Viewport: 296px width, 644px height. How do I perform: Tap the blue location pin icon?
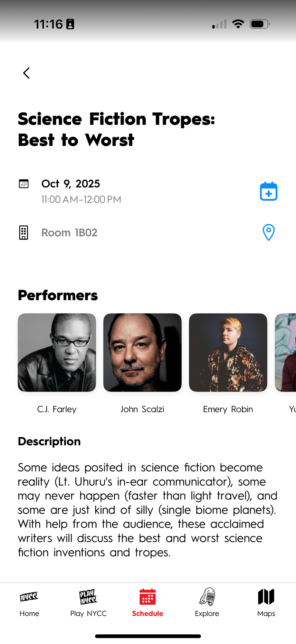(x=269, y=232)
